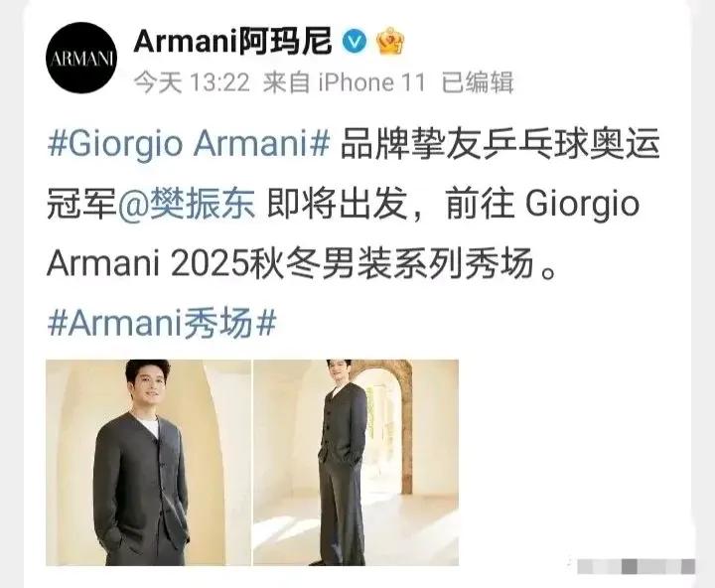Tap the golden crown membership badge
715x588 pixels.
pos(390,41)
